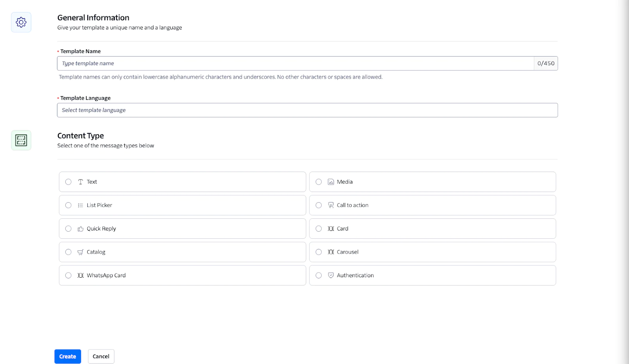
Task: Click the General Information gear icon
Action: tap(21, 22)
